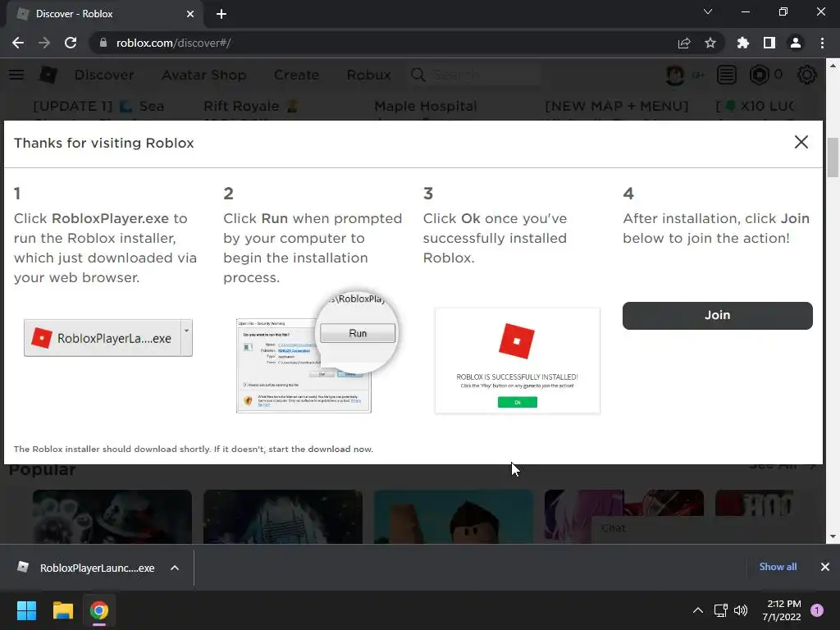The width and height of the screenshot is (840, 630).
Task: Open Chrome three-dot menu
Action: (822, 43)
